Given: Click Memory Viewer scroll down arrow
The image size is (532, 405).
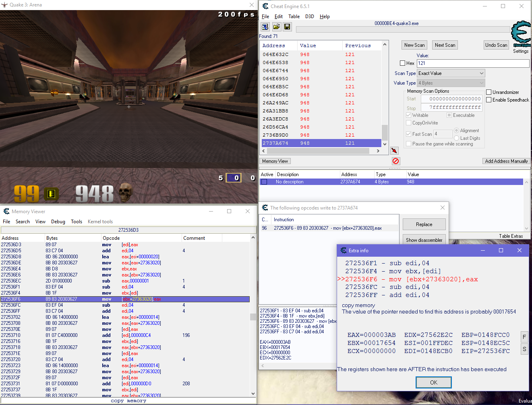Looking at the screenshot, I should point(253,394).
